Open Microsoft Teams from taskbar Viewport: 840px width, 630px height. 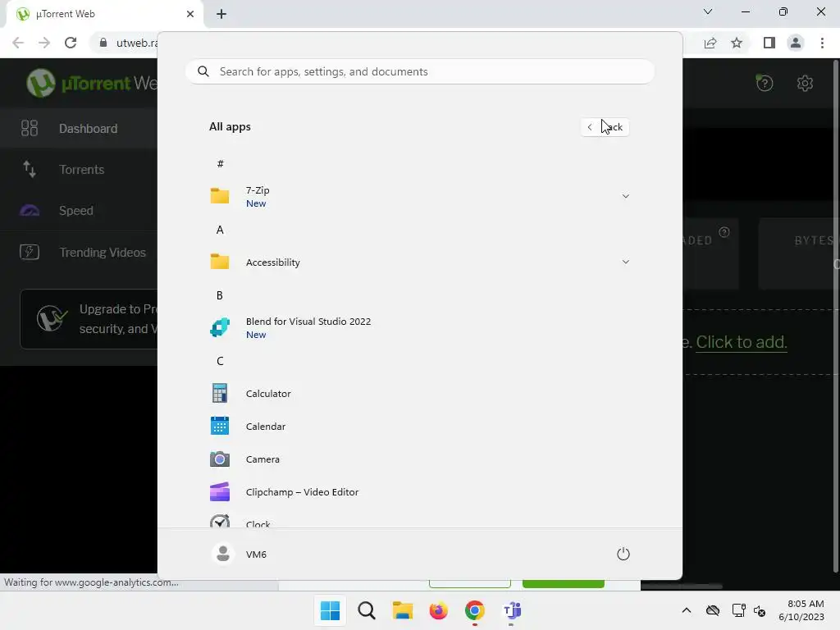click(511, 610)
